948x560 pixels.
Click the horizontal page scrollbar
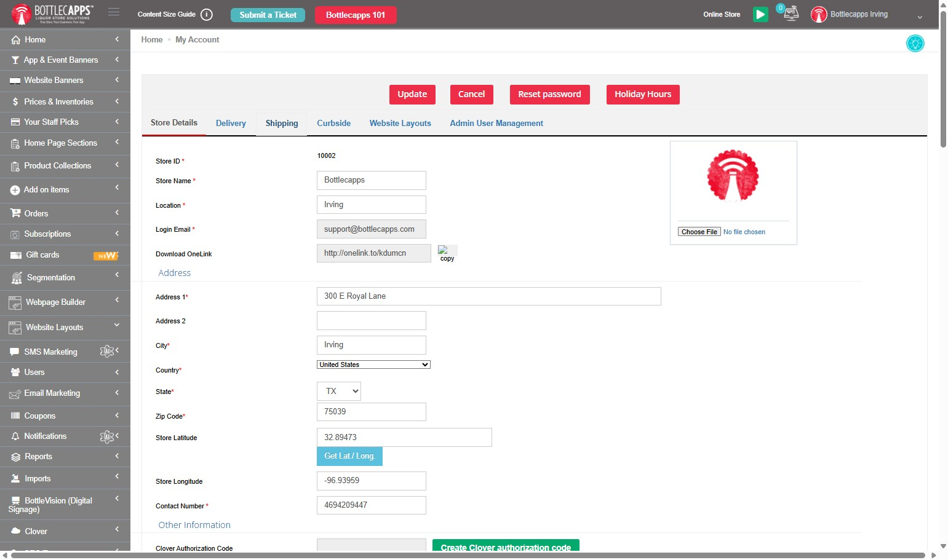click(x=468, y=555)
